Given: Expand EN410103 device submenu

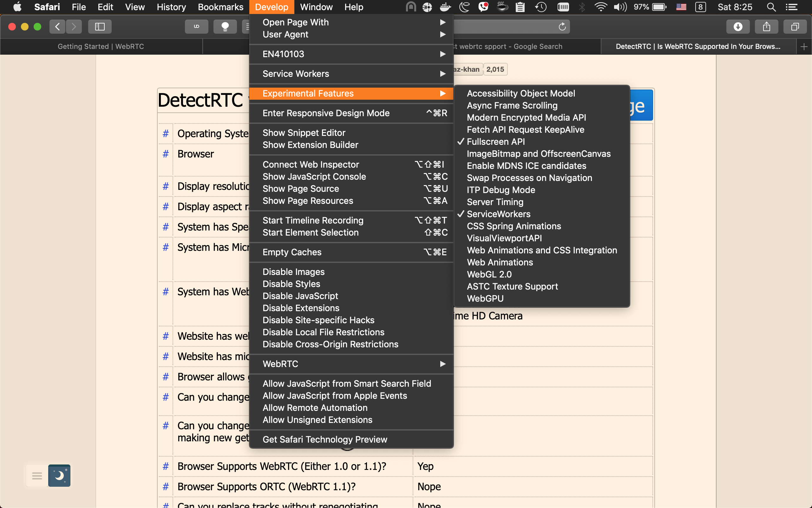Looking at the screenshot, I should [351, 54].
